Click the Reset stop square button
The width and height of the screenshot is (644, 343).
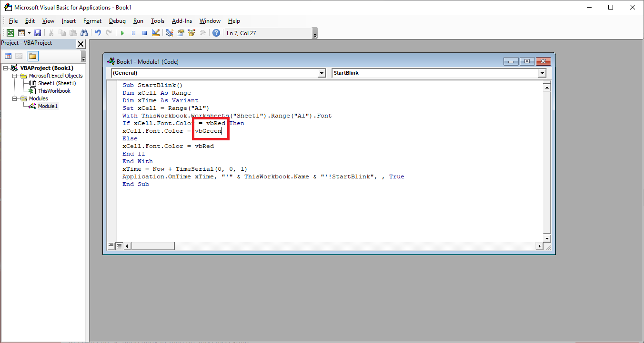coord(144,33)
